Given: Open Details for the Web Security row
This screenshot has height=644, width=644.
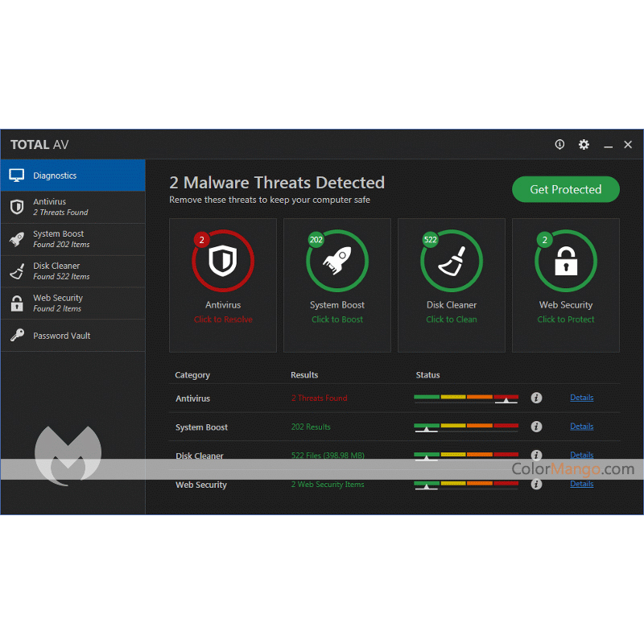Looking at the screenshot, I should (581, 484).
